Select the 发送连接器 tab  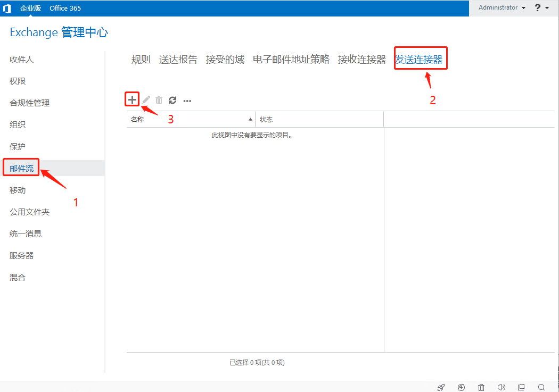coord(418,60)
